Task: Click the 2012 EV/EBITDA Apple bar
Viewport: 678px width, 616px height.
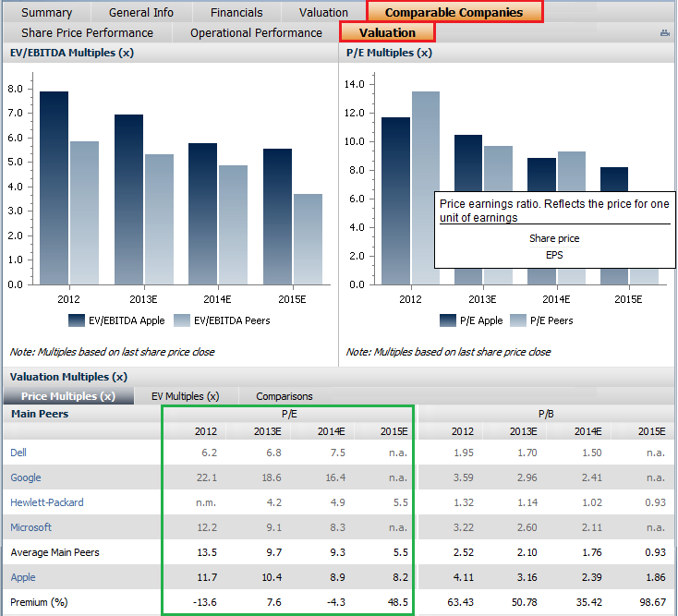Action: click(54, 187)
